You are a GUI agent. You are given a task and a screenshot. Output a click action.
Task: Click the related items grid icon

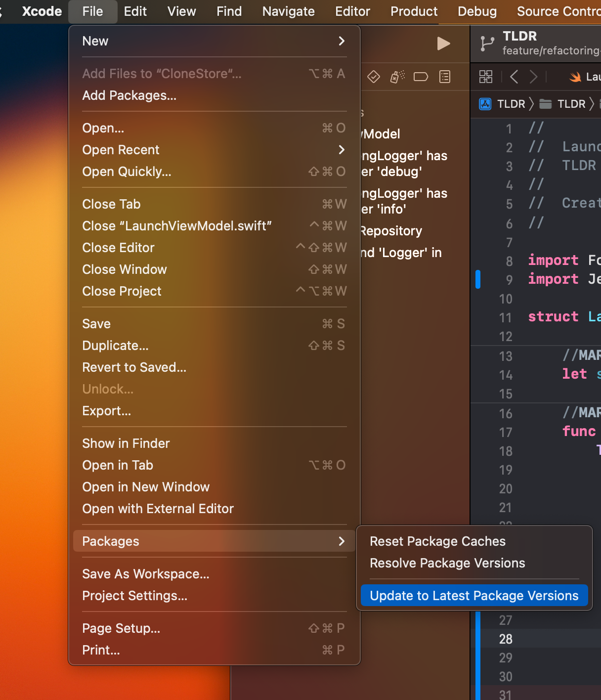pyautogui.click(x=486, y=77)
